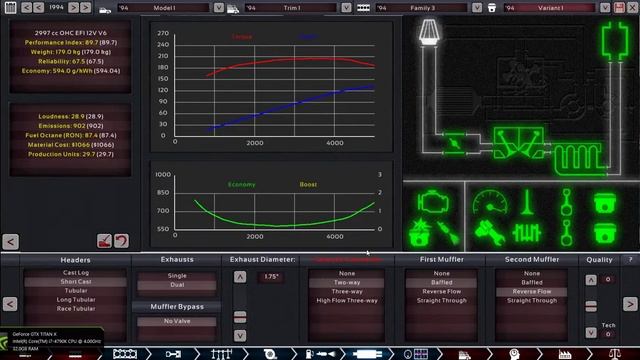
Task: Open the Variant 1 dropdown arrow
Action: coord(605,8)
